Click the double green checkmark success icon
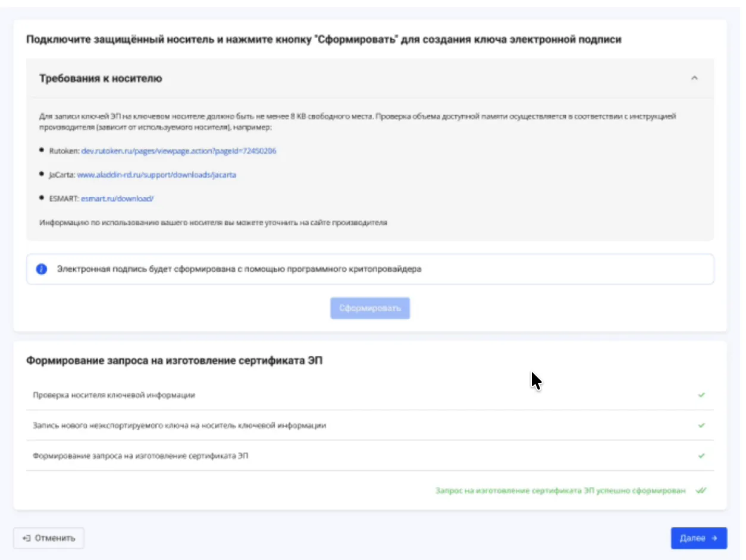This screenshot has height=560, width=746. 700,491
